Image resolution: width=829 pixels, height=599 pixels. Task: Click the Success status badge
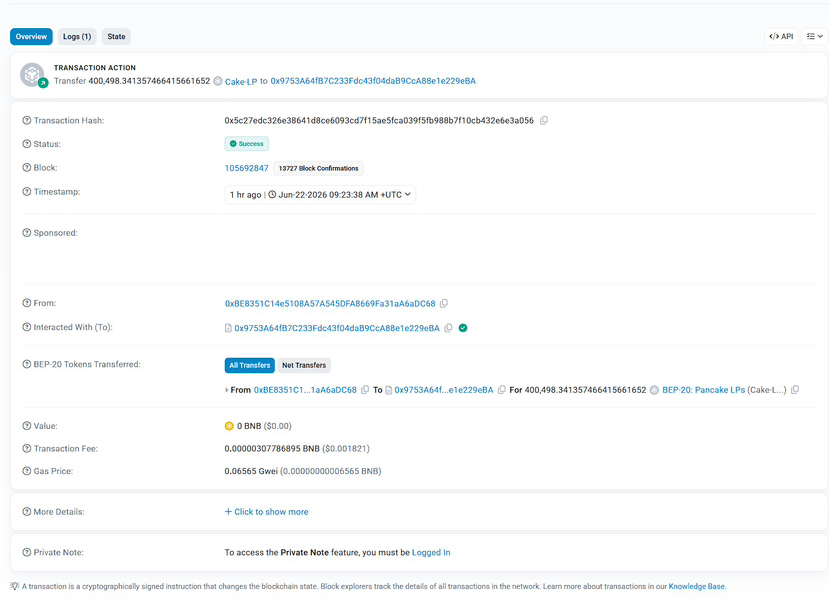click(x=247, y=144)
